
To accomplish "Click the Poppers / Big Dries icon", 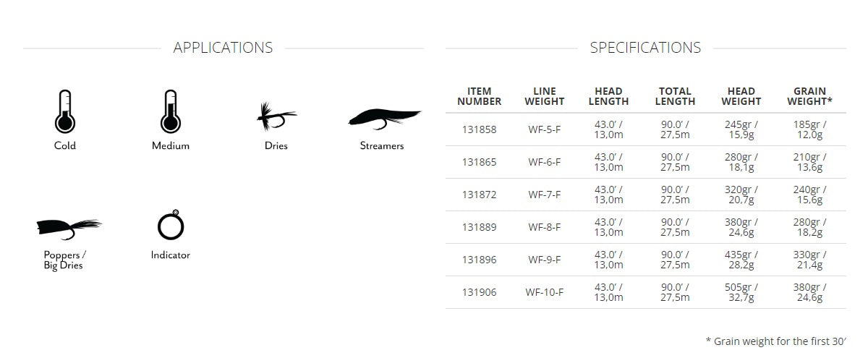I will coord(68,228).
